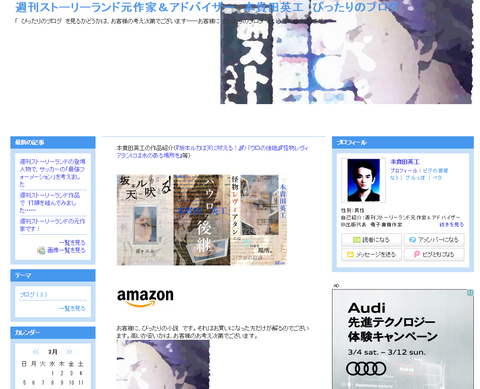Open the ブログ (3) theme link

point(33,294)
